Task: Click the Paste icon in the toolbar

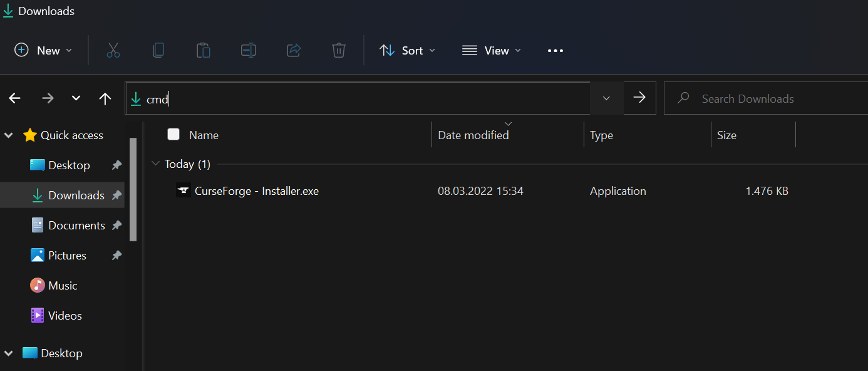Action: tap(203, 50)
